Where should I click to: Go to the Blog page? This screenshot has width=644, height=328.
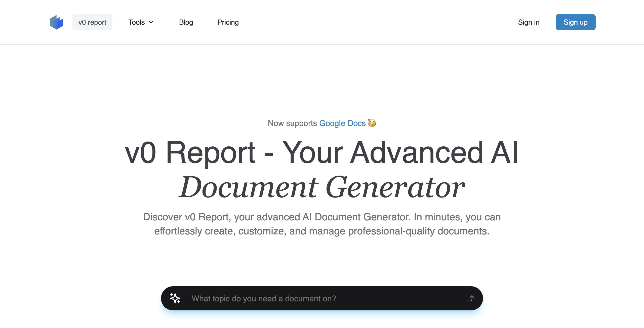(x=186, y=22)
